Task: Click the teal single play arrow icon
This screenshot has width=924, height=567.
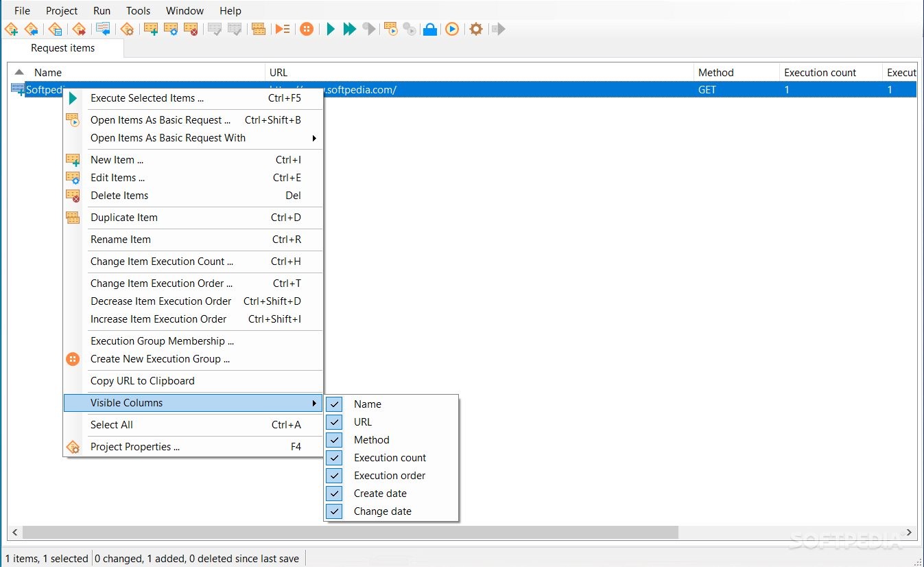Action: (x=331, y=29)
